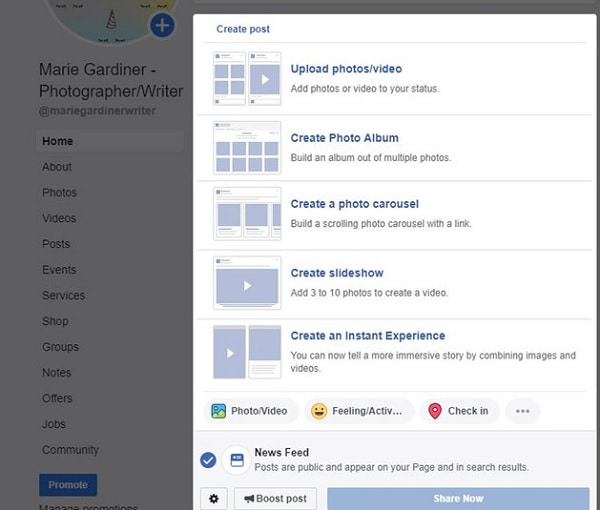Go to the About section

57,167
